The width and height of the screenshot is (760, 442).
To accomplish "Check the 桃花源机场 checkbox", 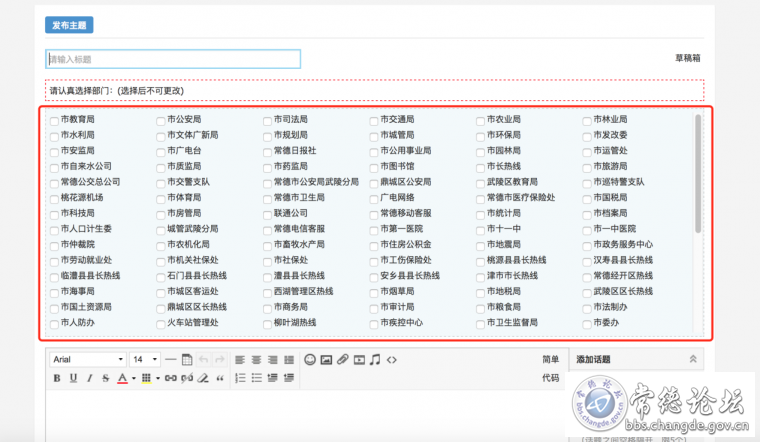I will [54, 199].
